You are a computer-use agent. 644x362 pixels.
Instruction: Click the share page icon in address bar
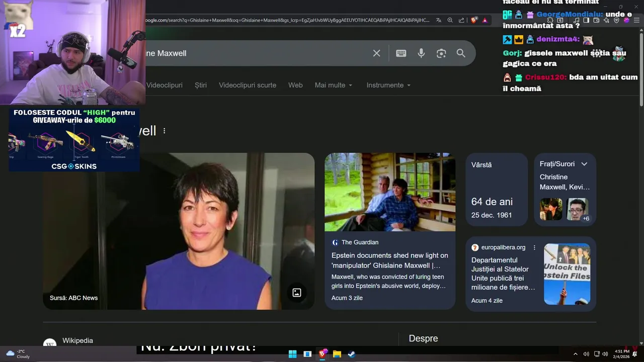(x=461, y=20)
